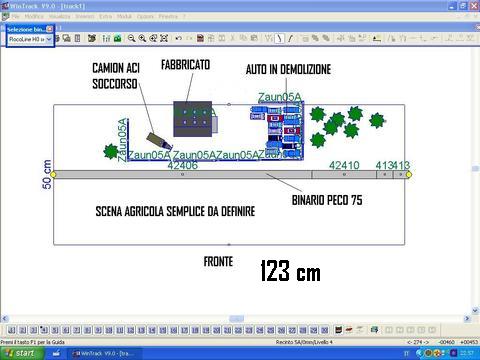The image size is (480, 360).
Task: Open the Opzioni menu
Action: (145, 16)
